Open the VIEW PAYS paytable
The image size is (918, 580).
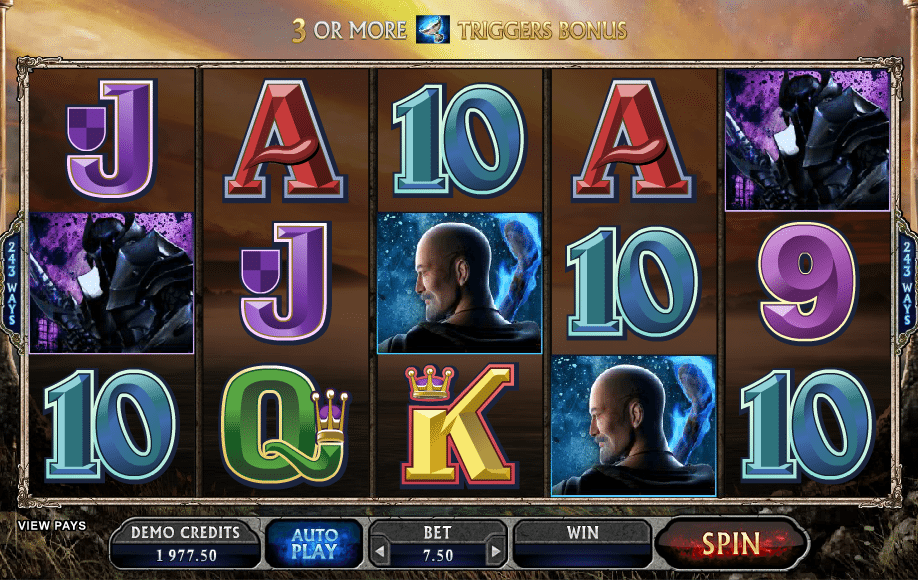(52, 526)
